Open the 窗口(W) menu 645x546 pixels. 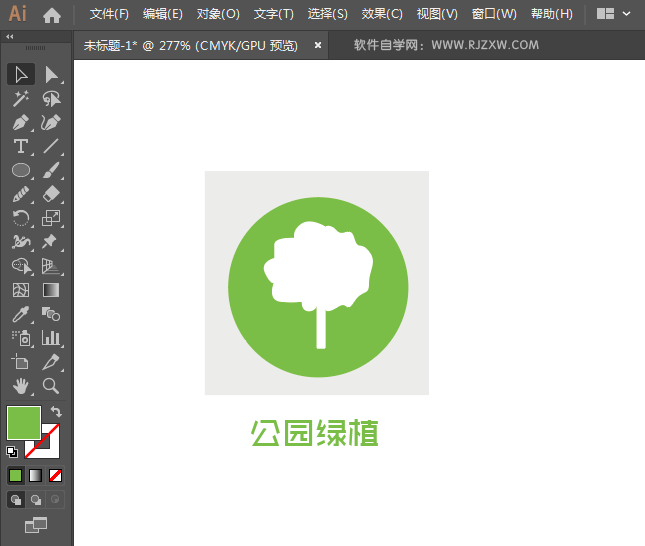tap(494, 14)
